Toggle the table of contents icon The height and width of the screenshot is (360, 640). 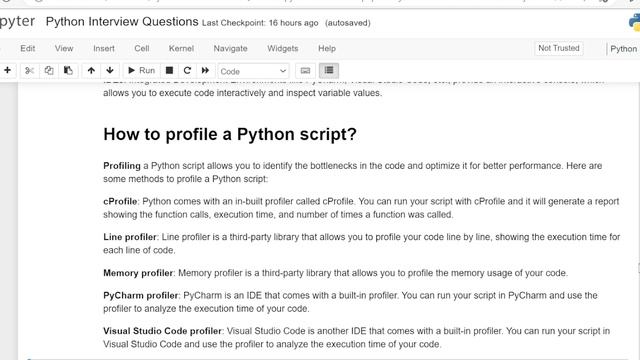pos(329,71)
